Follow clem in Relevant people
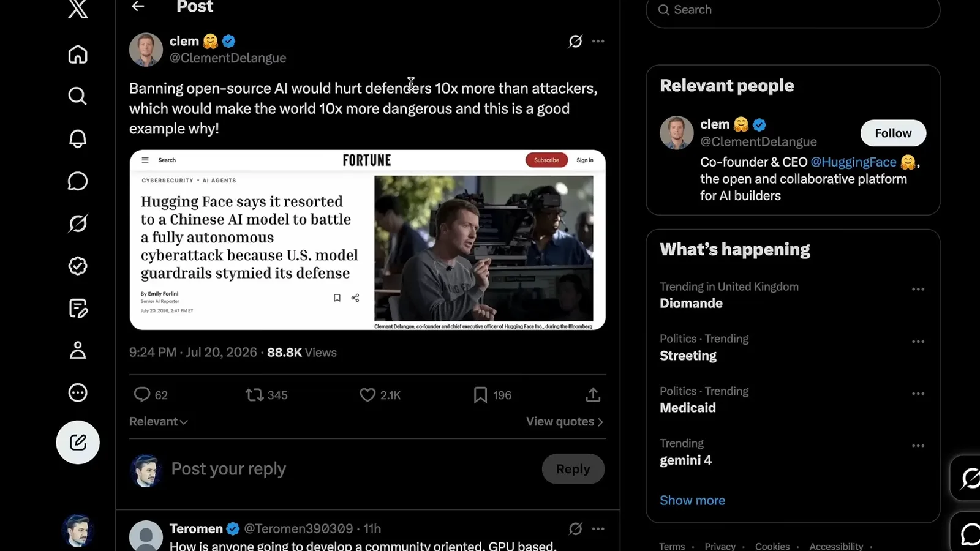 [x=893, y=133]
